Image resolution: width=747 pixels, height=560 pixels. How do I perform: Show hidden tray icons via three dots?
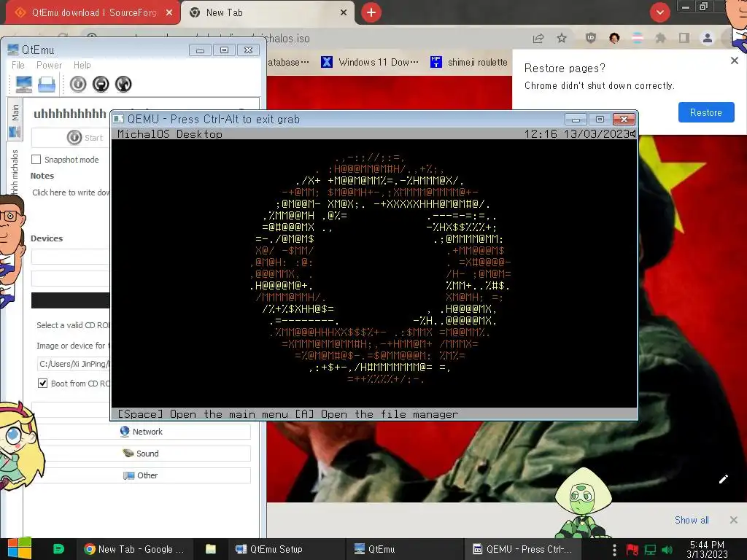pyautogui.click(x=614, y=550)
